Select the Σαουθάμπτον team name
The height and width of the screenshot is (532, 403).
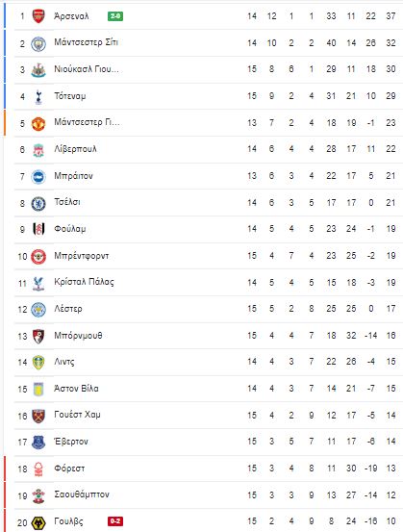pos(82,494)
